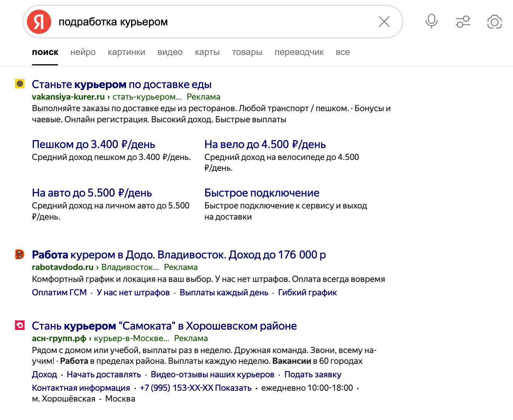Open Быстрое подключение sitelink

coord(262,193)
